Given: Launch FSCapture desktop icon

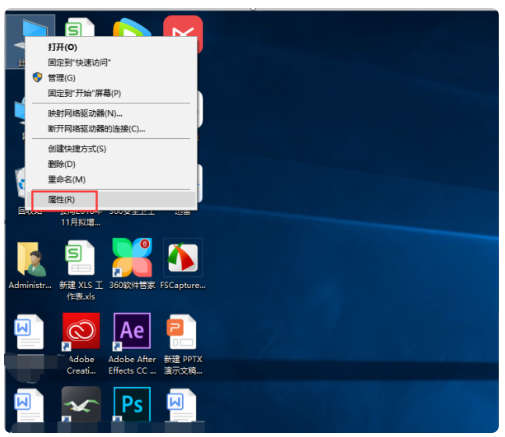Looking at the screenshot, I should coord(183,257).
